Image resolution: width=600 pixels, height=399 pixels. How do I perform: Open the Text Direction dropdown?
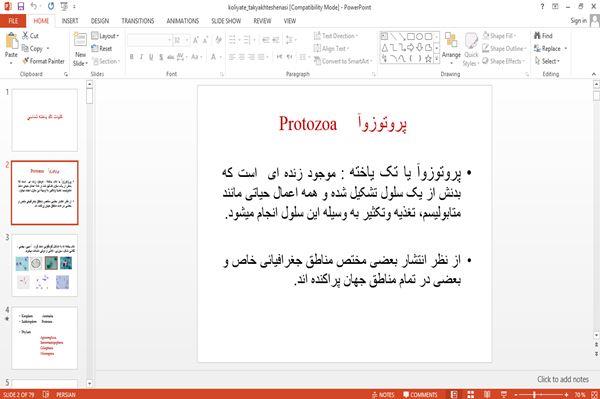336,36
